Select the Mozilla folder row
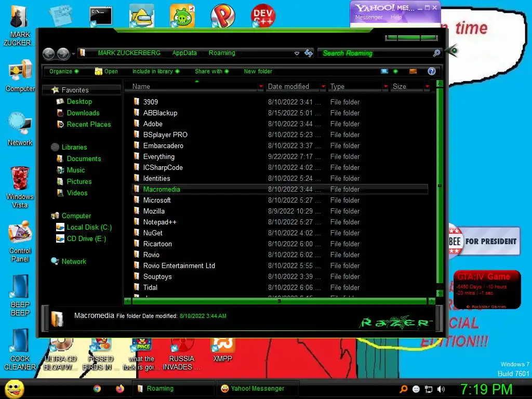 280,211
